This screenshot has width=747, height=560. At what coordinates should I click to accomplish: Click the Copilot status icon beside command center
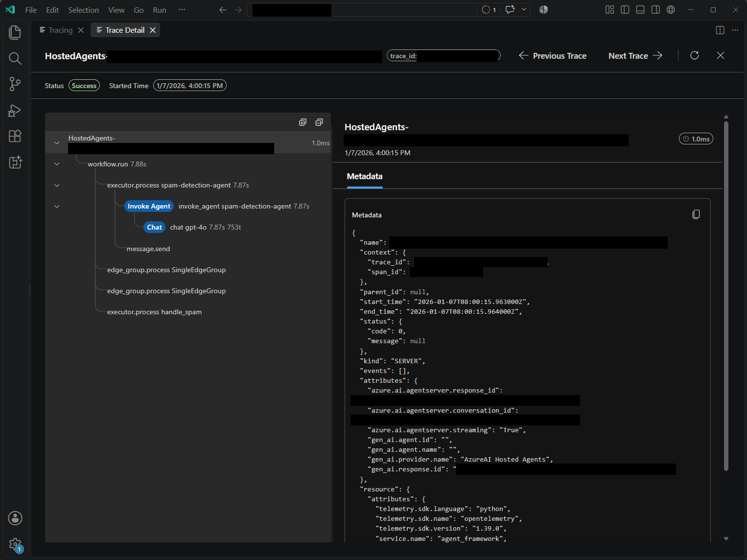point(543,10)
